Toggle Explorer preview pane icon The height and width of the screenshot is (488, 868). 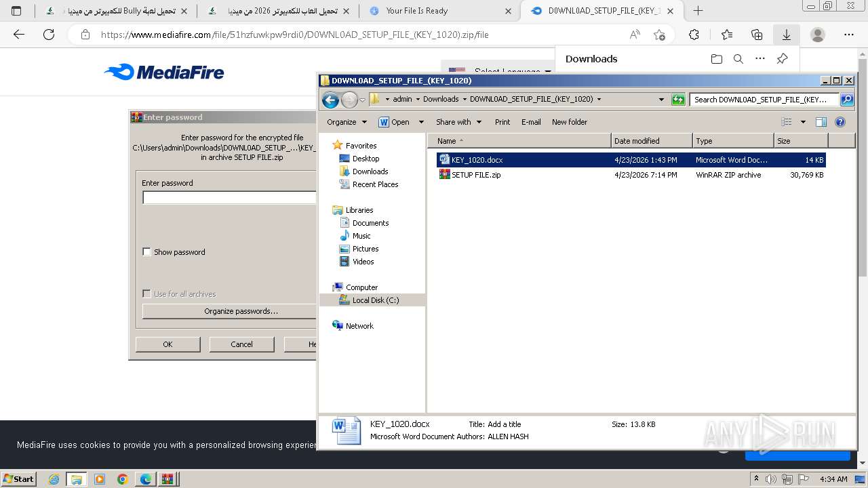[821, 122]
